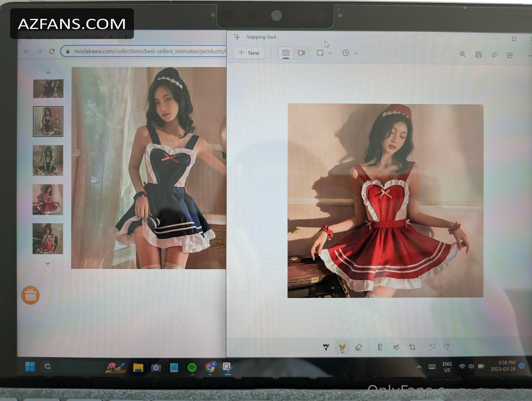Start a new snip with New button
Viewport: 532px width, 401px height.
click(249, 53)
